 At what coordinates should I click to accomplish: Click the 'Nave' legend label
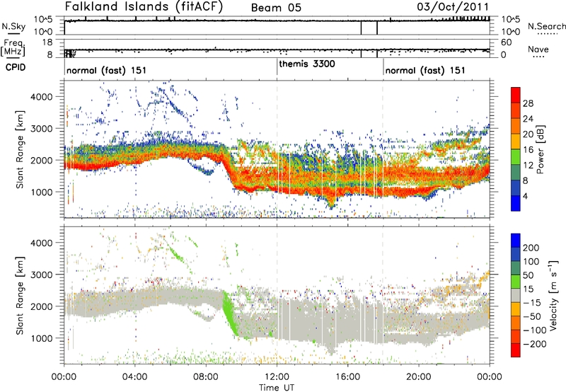538,50
